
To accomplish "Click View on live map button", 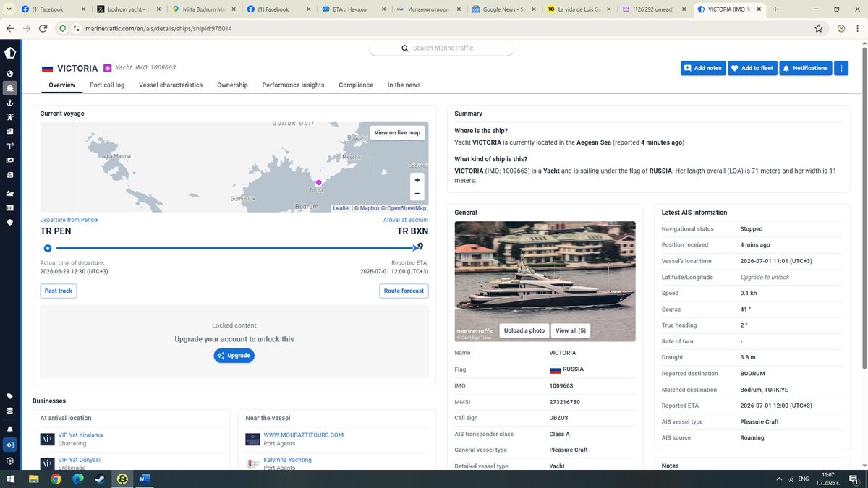I will click(x=397, y=132).
